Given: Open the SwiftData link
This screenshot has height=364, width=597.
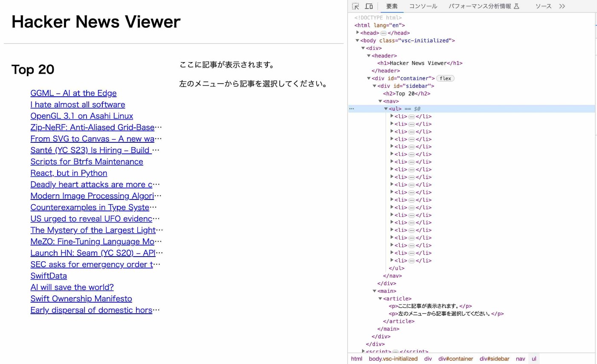Looking at the screenshot, I should point(49,276).
